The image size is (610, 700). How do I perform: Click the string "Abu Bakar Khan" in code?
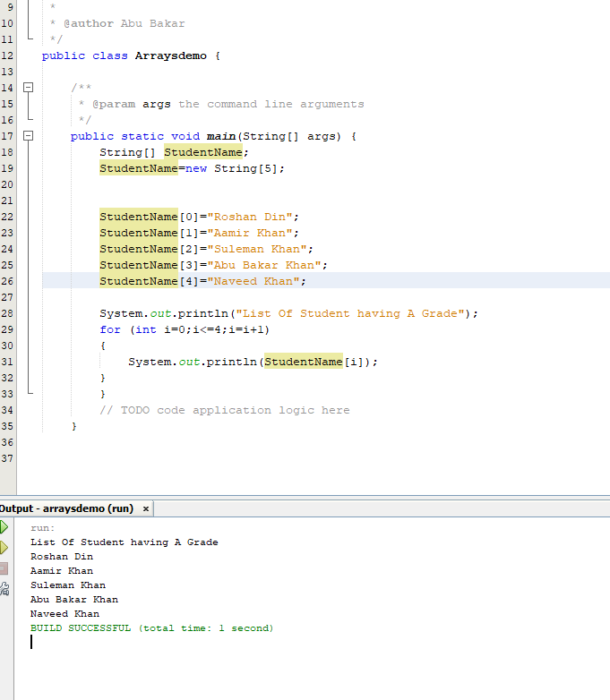pyautogui.click(x=264, y=265)
